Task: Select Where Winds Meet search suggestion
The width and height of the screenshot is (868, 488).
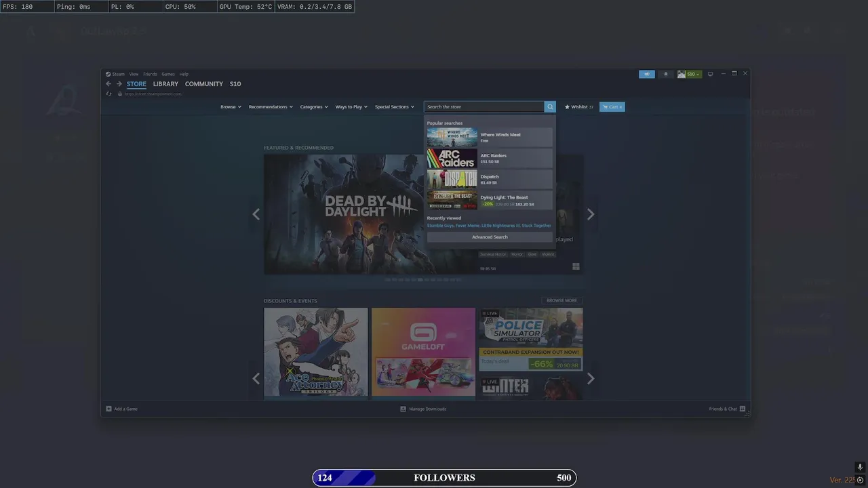Action: click(x=490, y=138)
